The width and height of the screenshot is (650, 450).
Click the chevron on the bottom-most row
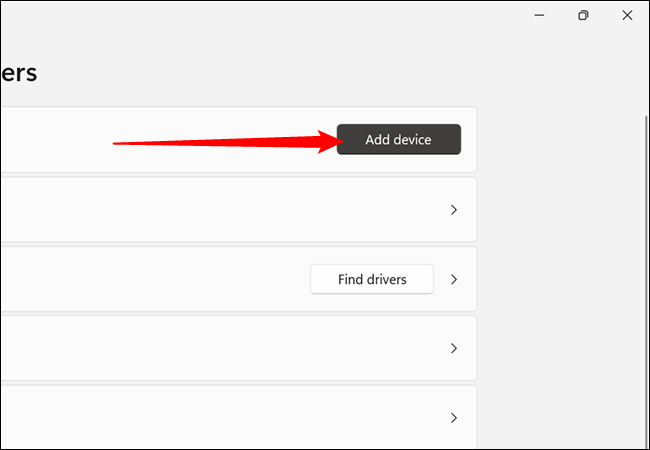pos(453,418)
